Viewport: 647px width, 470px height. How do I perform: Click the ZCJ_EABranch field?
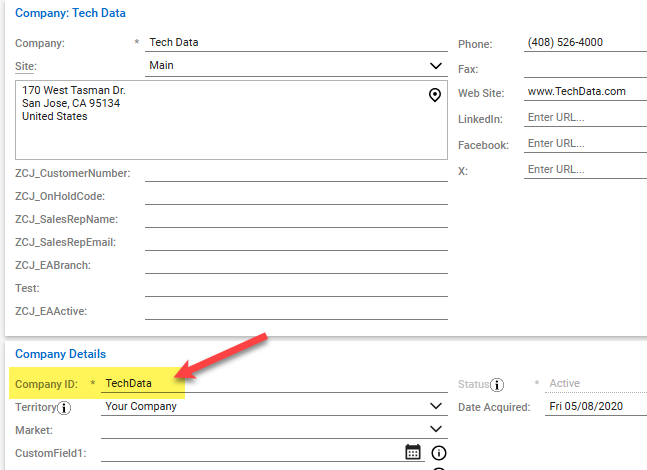pyautogui.click(x=296, y=265)
